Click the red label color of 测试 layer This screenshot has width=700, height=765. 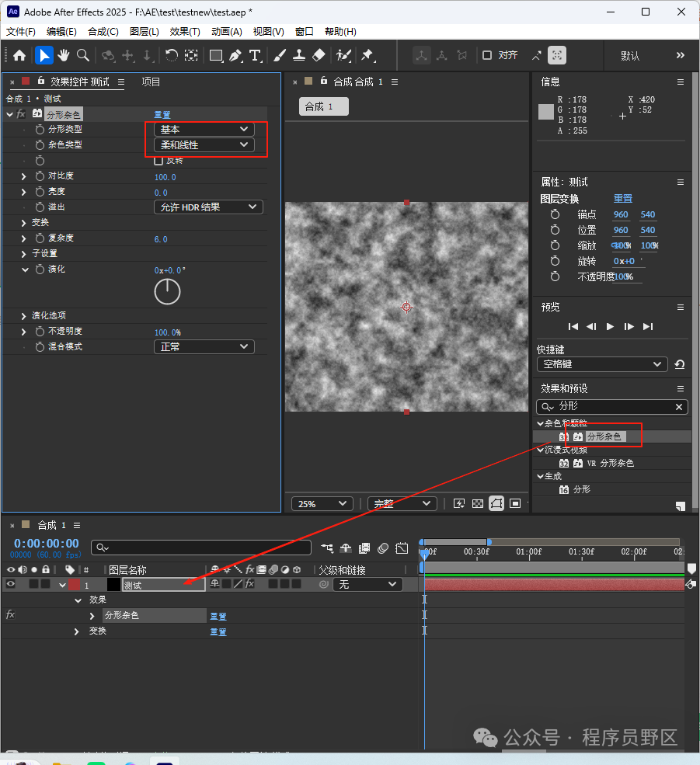[x=75, y=584]
